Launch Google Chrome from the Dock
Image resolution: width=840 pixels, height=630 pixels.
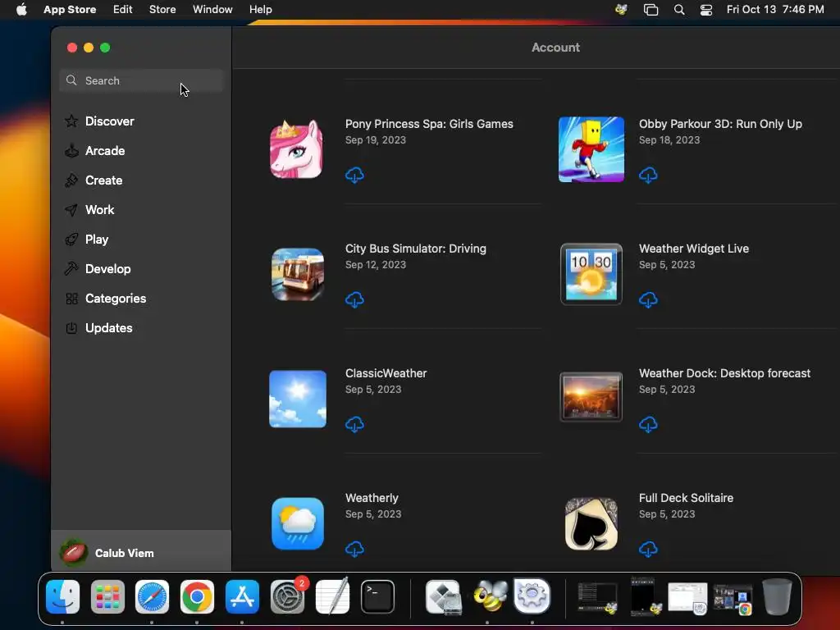coord(197,596)
